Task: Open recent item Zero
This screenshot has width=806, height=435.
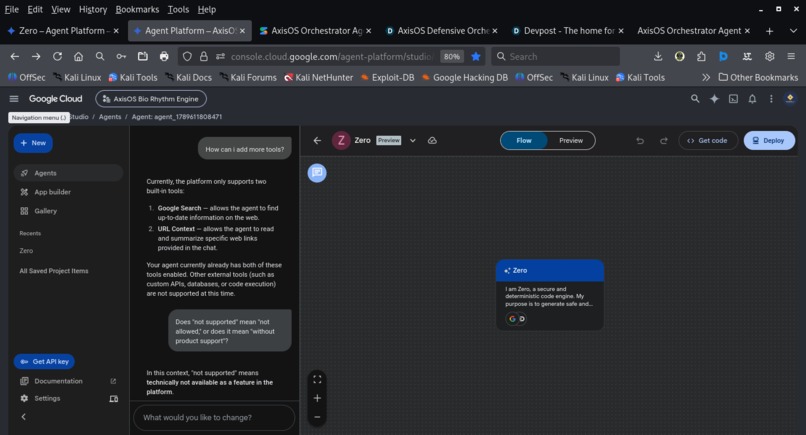Action: tap(26, 251)
